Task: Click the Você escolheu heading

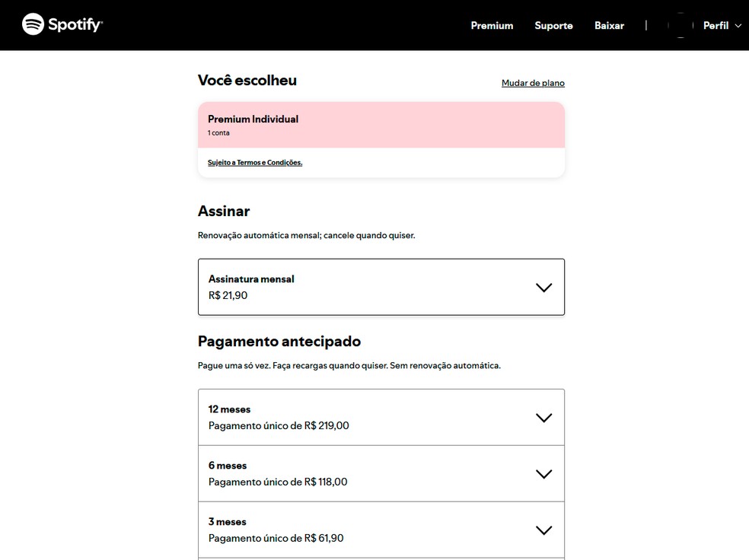Action: pyautogui.click(x=247, y=80)
